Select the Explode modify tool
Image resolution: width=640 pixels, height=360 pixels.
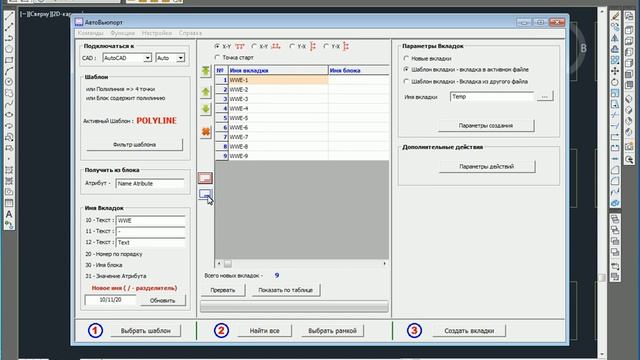[615, 203]
